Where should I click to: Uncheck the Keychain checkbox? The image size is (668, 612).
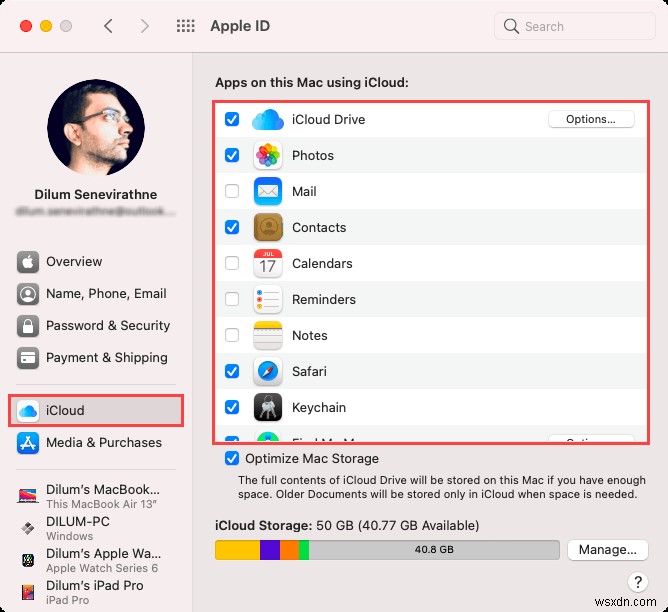pos(232,407)
